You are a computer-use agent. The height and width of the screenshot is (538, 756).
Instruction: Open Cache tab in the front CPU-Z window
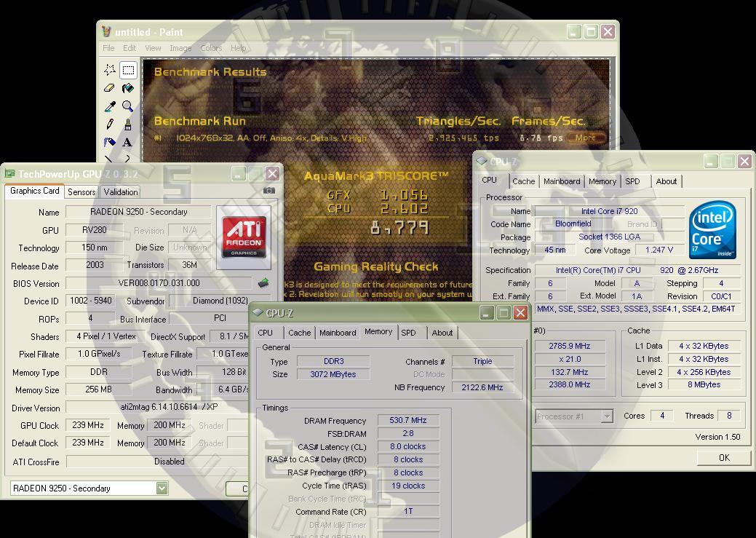(299, 333)
